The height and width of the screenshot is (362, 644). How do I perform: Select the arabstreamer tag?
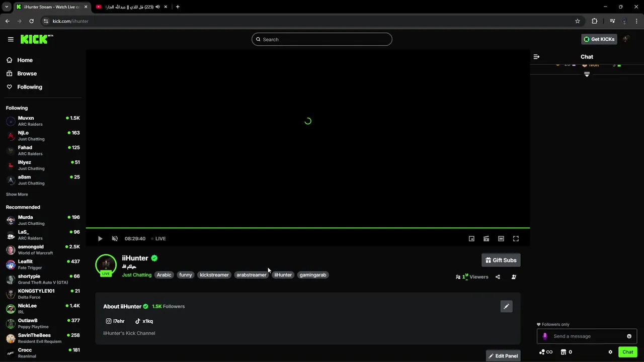tap(252, 275)
